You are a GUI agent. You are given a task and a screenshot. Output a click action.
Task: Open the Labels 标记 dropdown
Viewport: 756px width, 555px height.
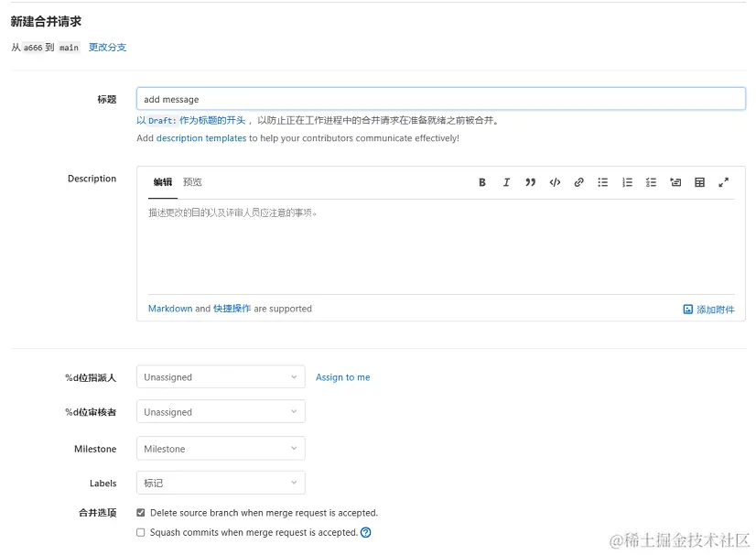[221, 483]
